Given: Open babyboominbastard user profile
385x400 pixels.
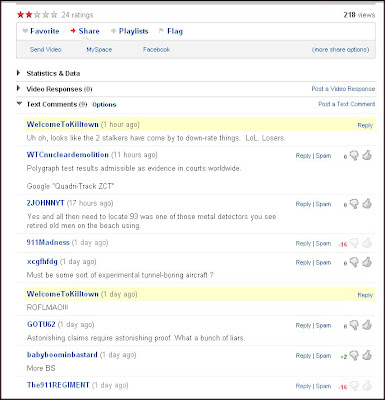Looking at the screenshot, I should tap(62, 355).
